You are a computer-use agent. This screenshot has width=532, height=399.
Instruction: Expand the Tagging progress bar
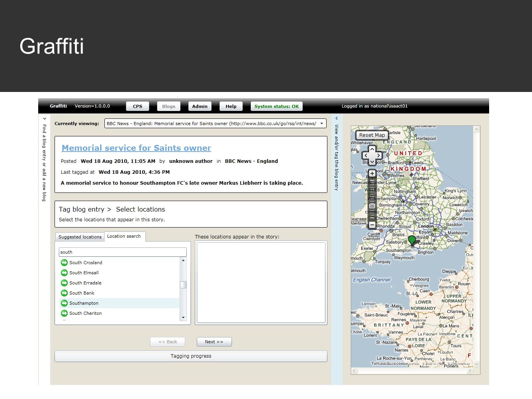click(191, 356)
